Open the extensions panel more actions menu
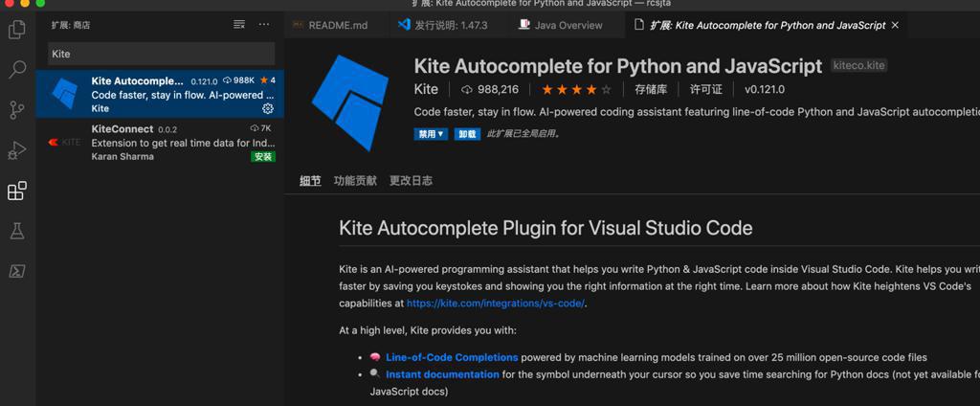Viewport: 980px width, 406px height. pyautogui.click(x=264, y=24)
